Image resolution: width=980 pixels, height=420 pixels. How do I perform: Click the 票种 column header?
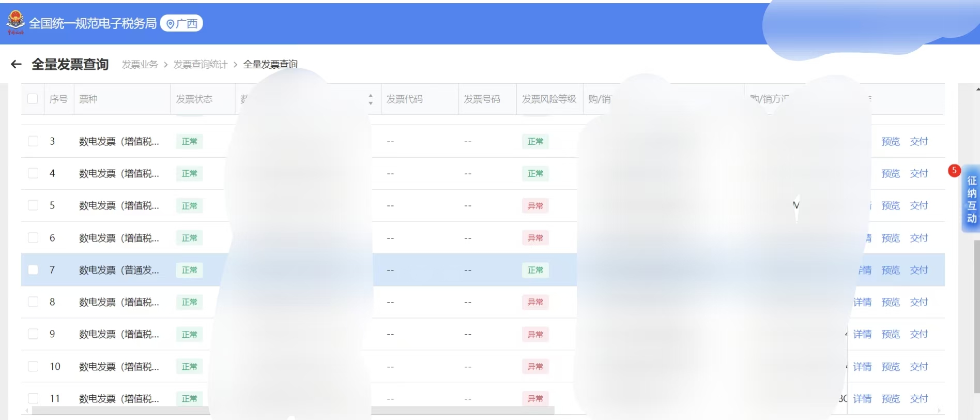click(x=88, y=99)
